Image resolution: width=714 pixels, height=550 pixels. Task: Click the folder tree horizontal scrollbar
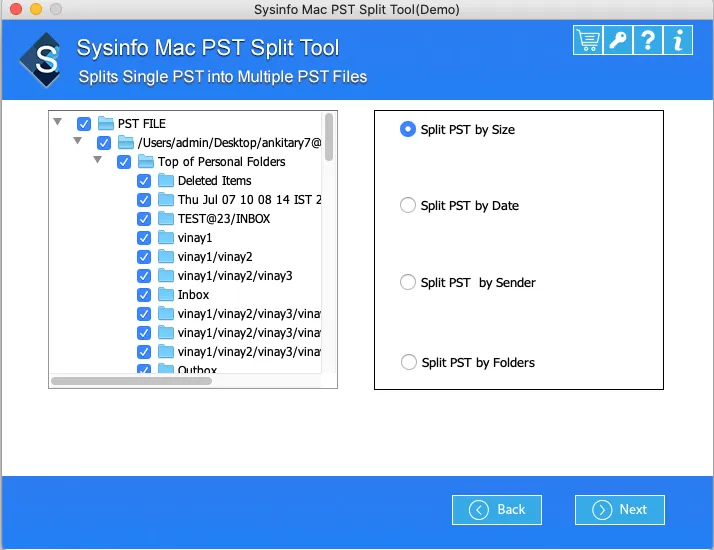click(x=131, y=381)
